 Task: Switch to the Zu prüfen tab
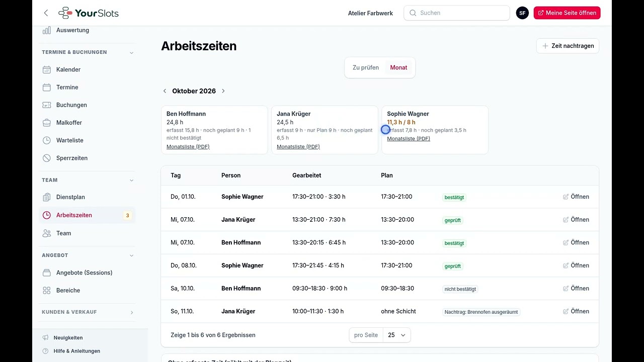point(366,67)
